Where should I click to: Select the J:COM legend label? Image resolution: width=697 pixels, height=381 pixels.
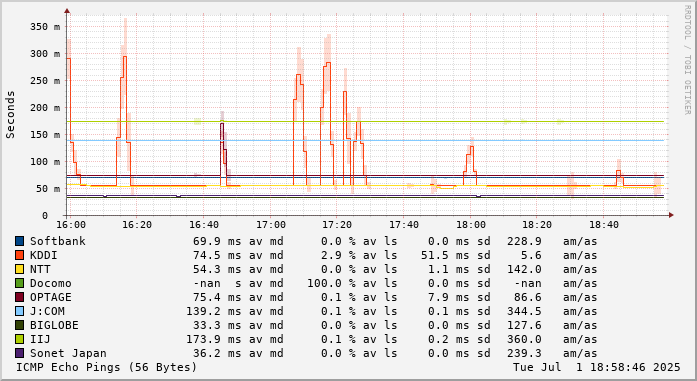pyautogui.click(x=47, y=311)
